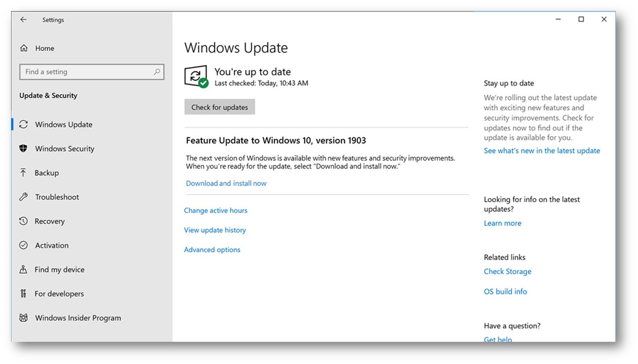Open Advanced options link
This screenshot has width=638, height=364.
coord(212,250)
